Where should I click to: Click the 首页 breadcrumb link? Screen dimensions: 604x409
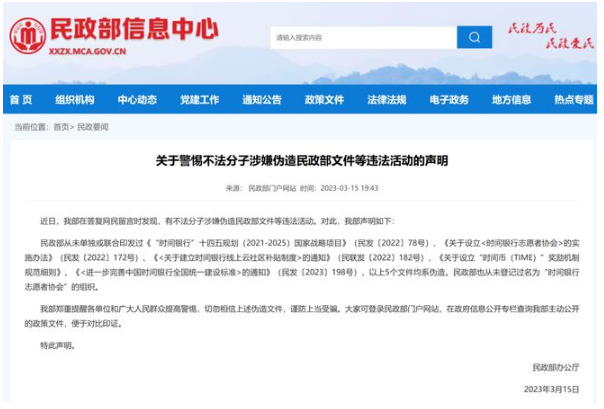tap(62, 127)
